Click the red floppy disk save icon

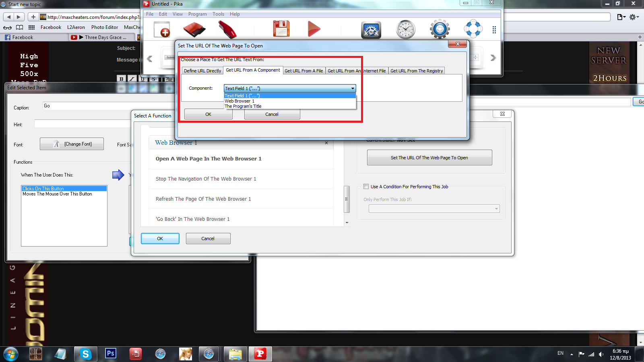281,29
